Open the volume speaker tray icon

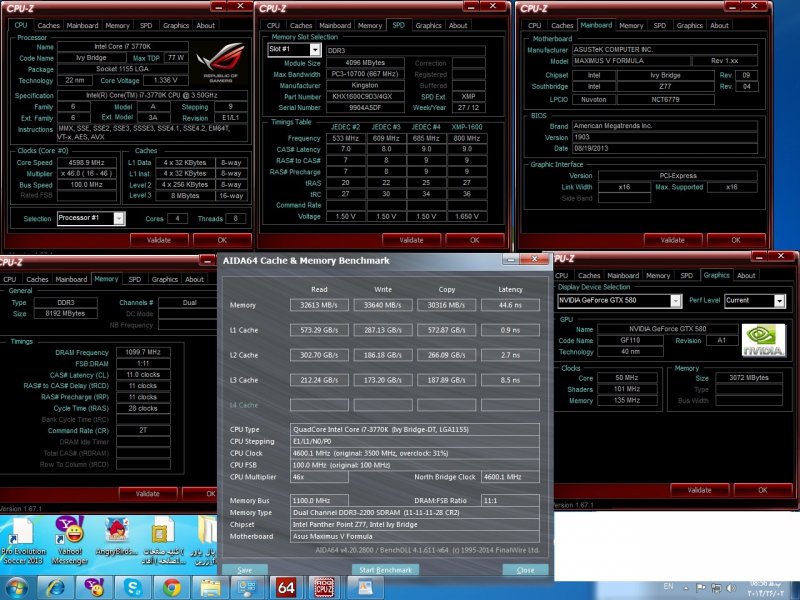tap(731, 588)
